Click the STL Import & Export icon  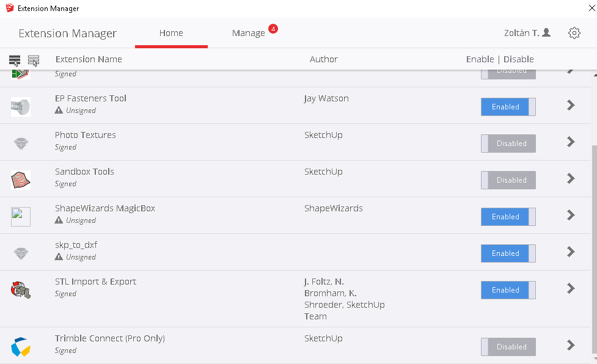point(21,289)
